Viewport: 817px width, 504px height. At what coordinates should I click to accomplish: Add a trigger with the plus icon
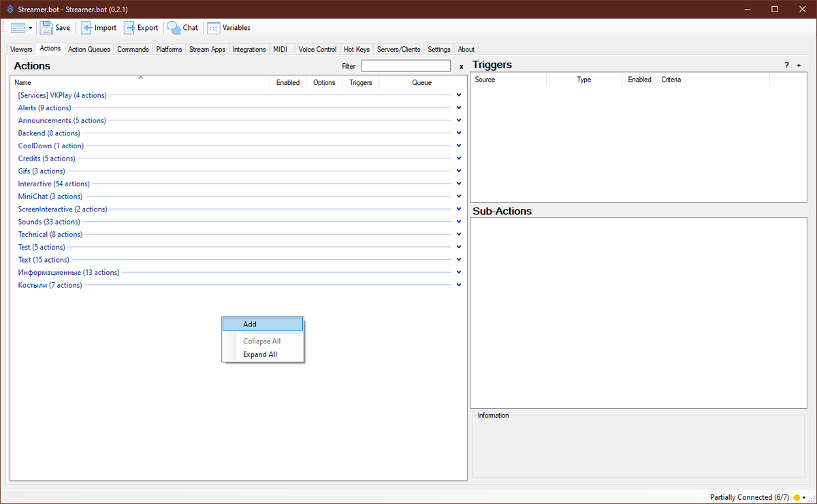coord(799,65)
